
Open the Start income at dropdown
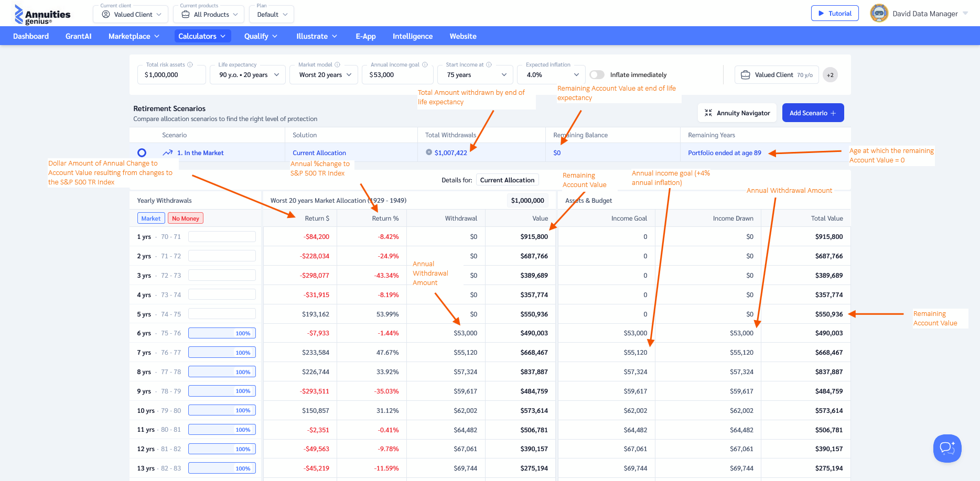point(476,74)
